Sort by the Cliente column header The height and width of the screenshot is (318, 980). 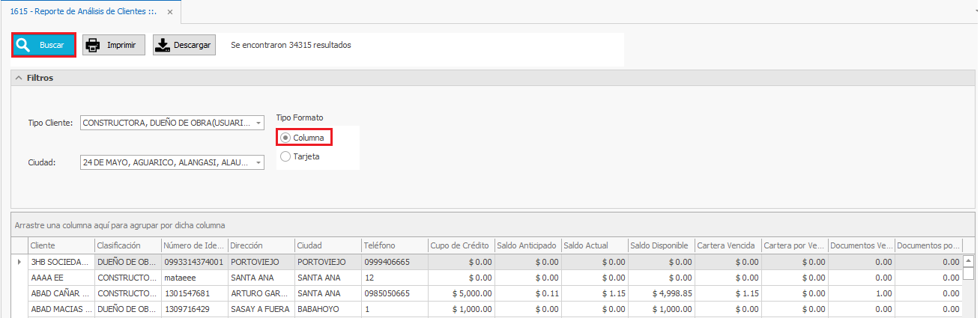point(60,245)
